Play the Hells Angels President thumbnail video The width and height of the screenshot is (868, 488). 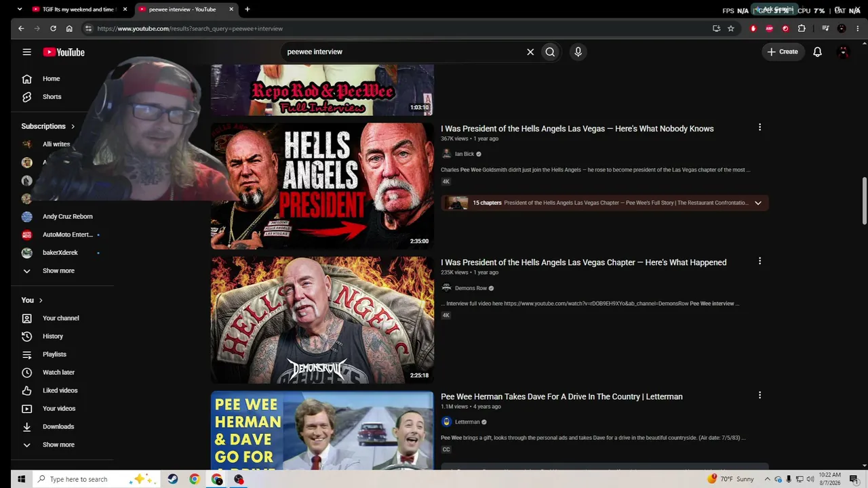pos(322,185)
